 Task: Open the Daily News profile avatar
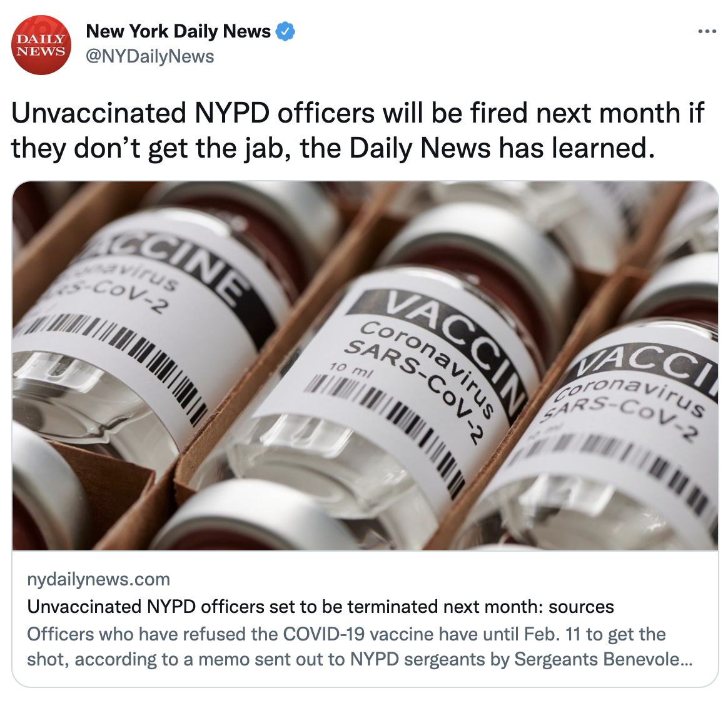(41, 45)
